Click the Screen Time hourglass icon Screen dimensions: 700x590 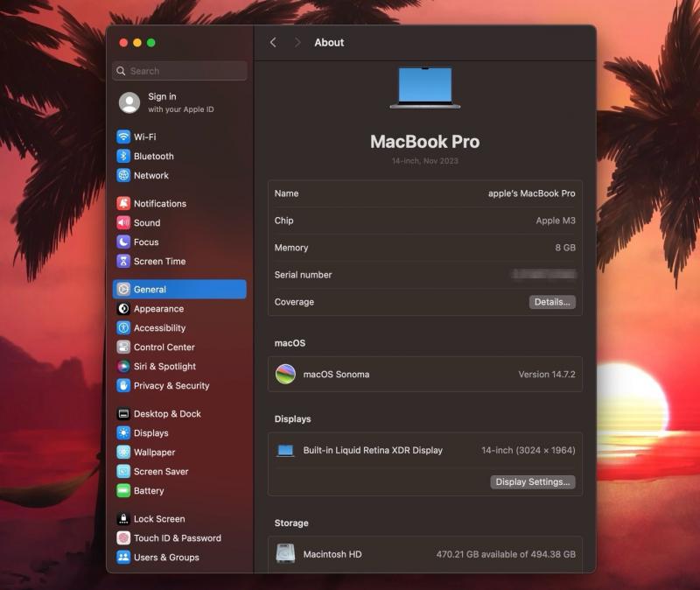pyautogui.click(x=123, y=261)
